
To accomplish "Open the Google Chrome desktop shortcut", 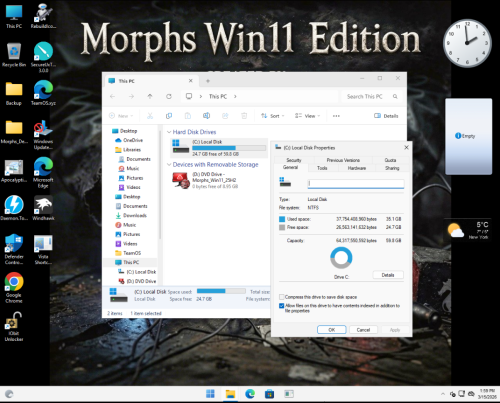I will tap(14, 288).
